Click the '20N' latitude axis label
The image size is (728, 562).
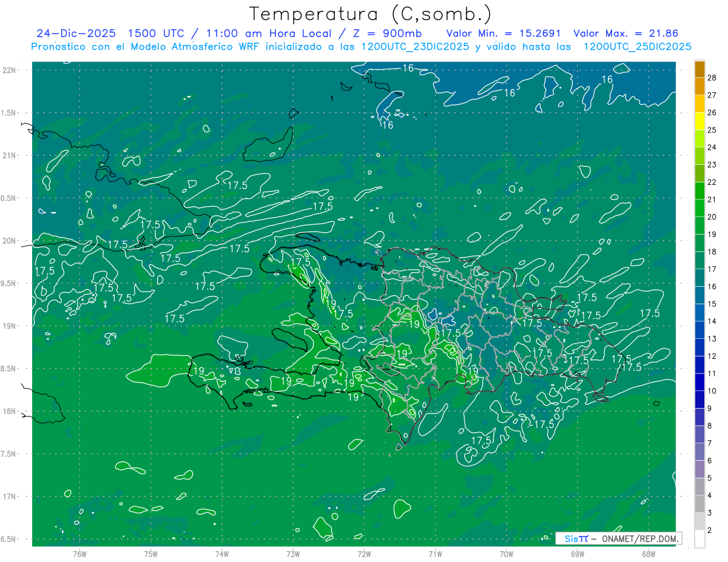point(9,241)
